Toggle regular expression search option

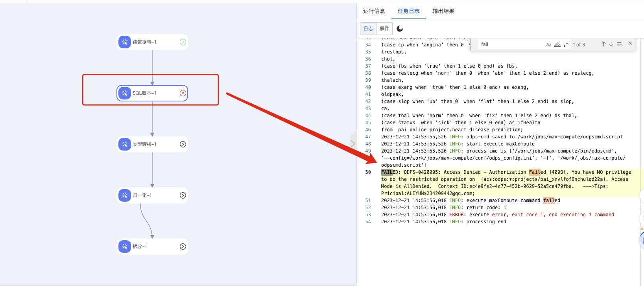click(566, 44)
